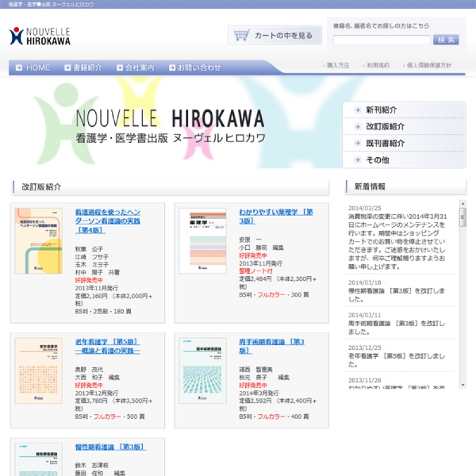
Task: Click the 看護学・医学書出版 ヌーヴェルヒロカワ banner text
Action: [x=171, y=138]
